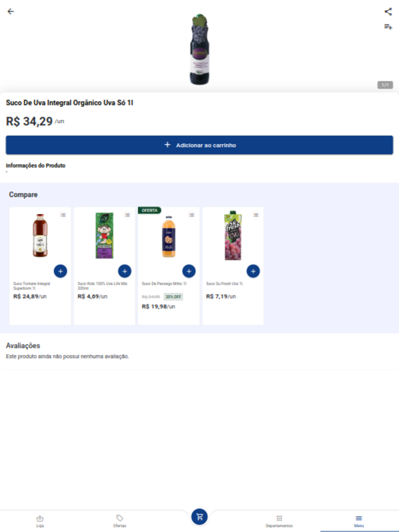Viewport: 399px width, 532px height.
Task: View the main grape juice bottle image
Action: point(199,49)
